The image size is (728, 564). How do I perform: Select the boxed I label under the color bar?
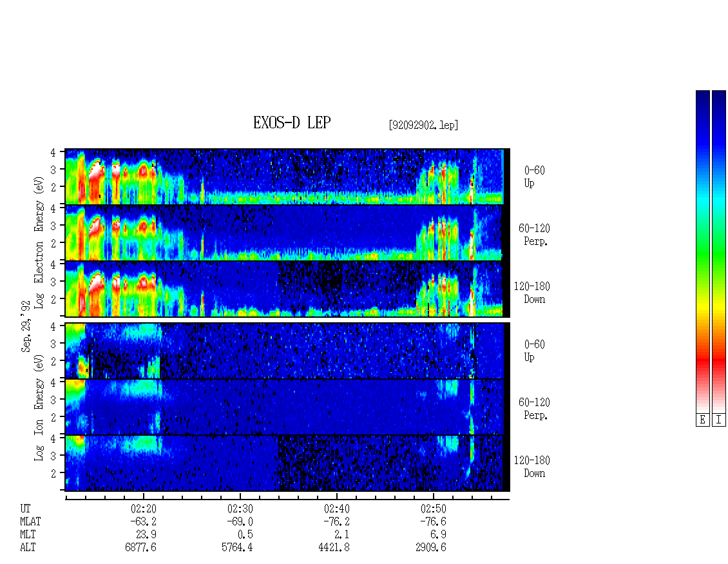719,420
